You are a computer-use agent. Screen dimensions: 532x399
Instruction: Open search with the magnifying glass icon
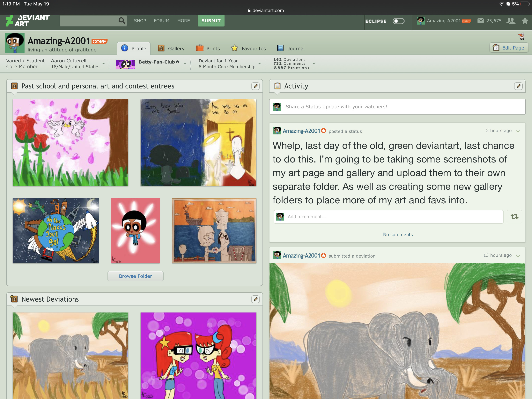pos(122,20)
